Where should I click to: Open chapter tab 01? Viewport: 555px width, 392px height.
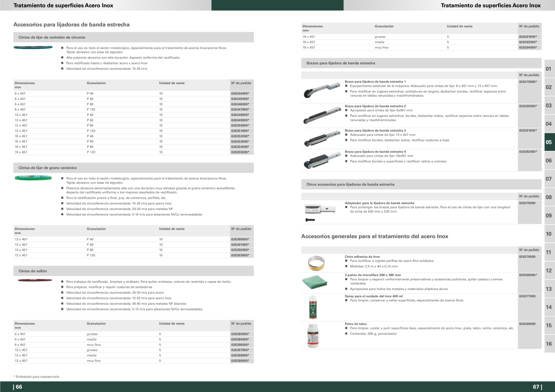pos(549,69)
